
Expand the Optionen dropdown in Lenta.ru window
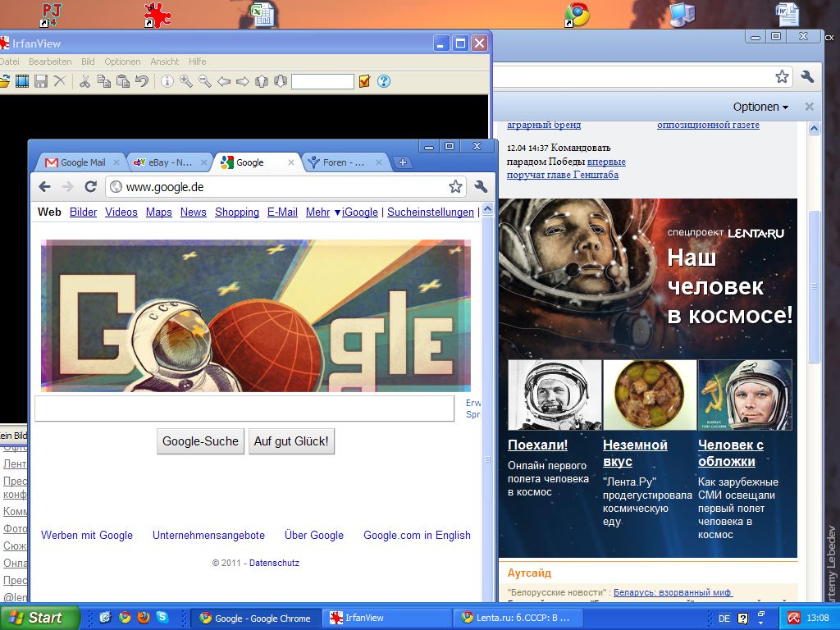(760, 107)
